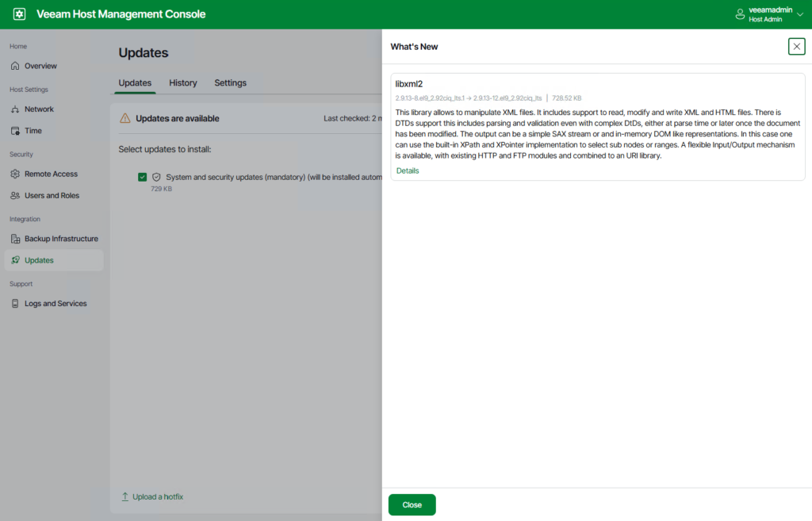Viewport: 812px width, 521px height.
Task: Click the Users and Roles icon
Action: 15,196
